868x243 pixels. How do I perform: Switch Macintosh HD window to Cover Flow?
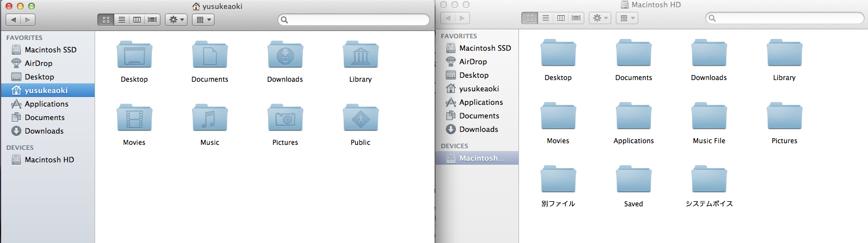[x=576, y=18]
